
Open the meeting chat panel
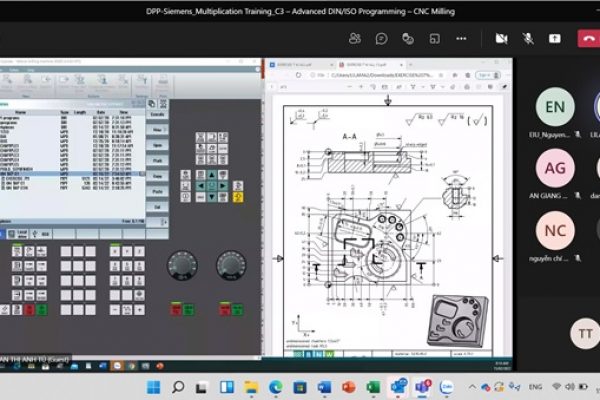point(381,38)
